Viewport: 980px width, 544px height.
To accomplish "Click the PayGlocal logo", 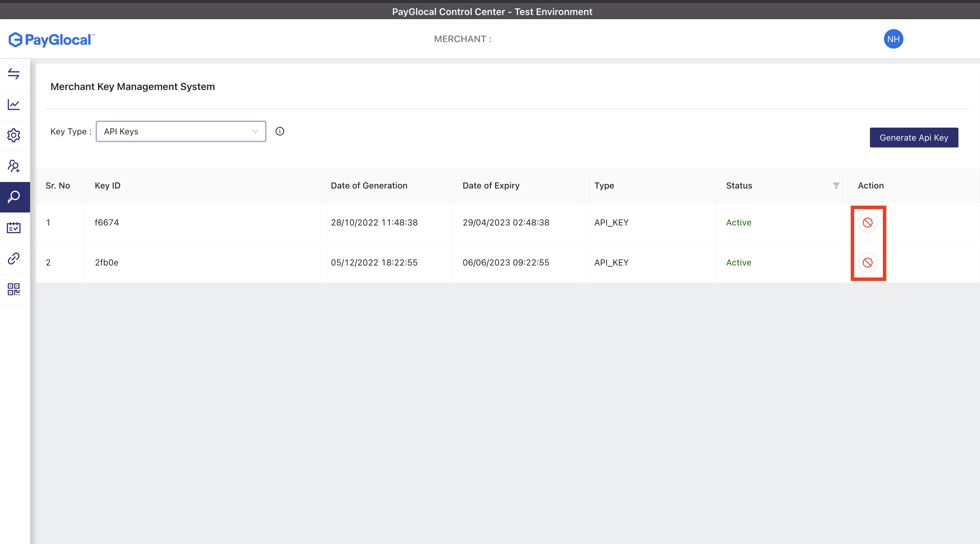I will pyautogui.click(x=51, y=40).
